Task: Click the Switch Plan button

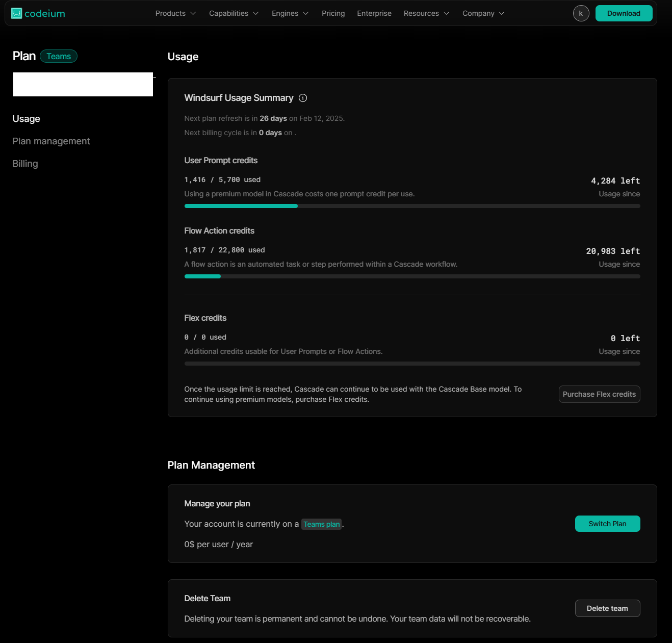Action: tap(607, 524)
